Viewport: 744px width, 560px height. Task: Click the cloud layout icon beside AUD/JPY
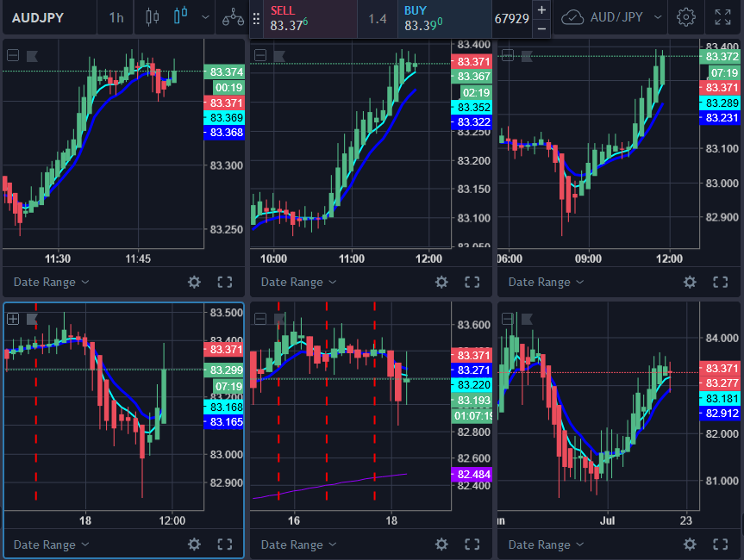click(572, 17)
